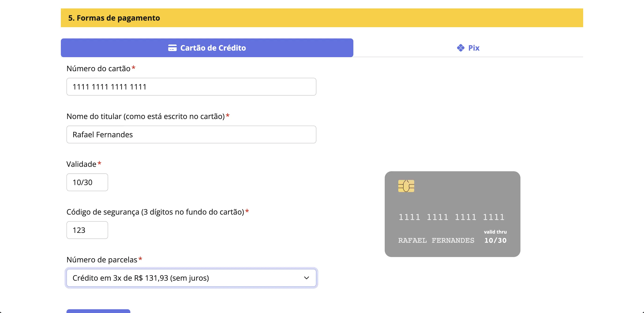Click the red asterisk next to Validade
The image size is (644, 313).
tap(99, 163)
